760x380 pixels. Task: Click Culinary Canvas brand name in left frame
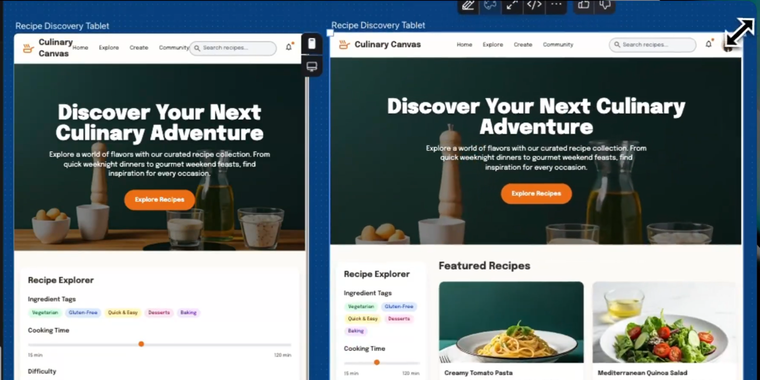click(56, 48)
